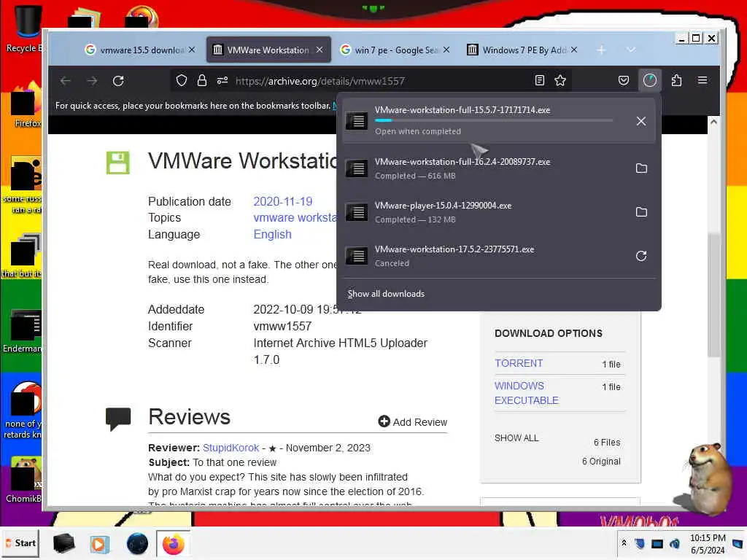Reload the current page

pyautogui.click(x=118, y=81)
